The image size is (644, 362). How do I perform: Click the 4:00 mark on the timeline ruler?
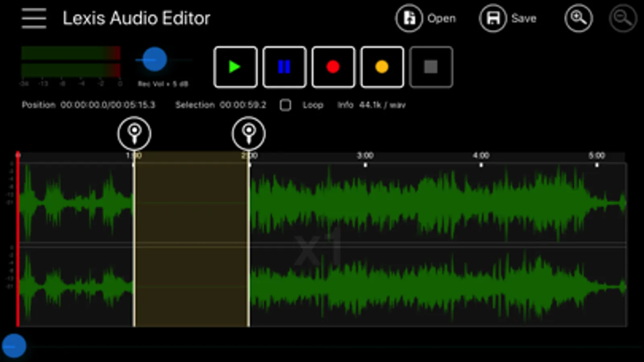[481, 156]
